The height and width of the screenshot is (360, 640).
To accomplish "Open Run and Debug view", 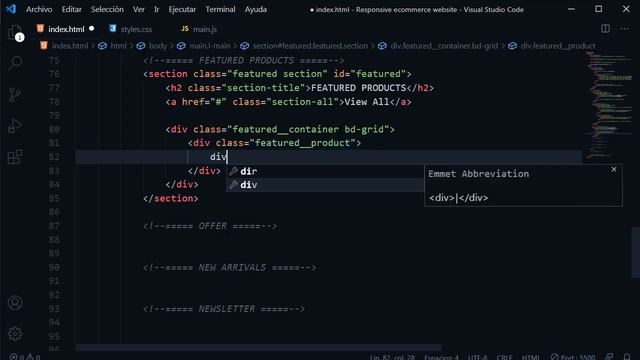I will pos(15,126).
